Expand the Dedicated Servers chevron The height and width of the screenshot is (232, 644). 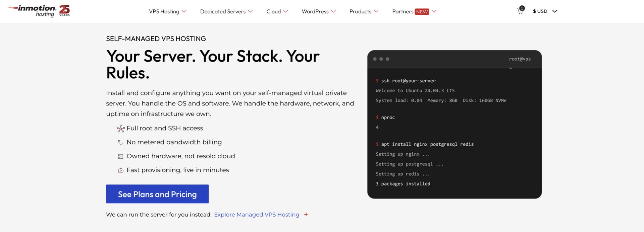pos(250,11)
